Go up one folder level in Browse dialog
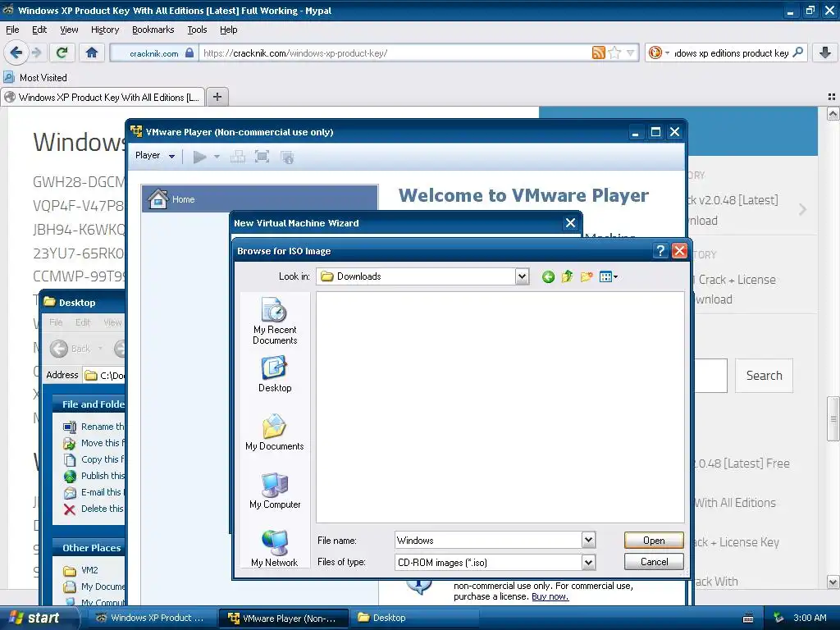 (x=568, y=277)
